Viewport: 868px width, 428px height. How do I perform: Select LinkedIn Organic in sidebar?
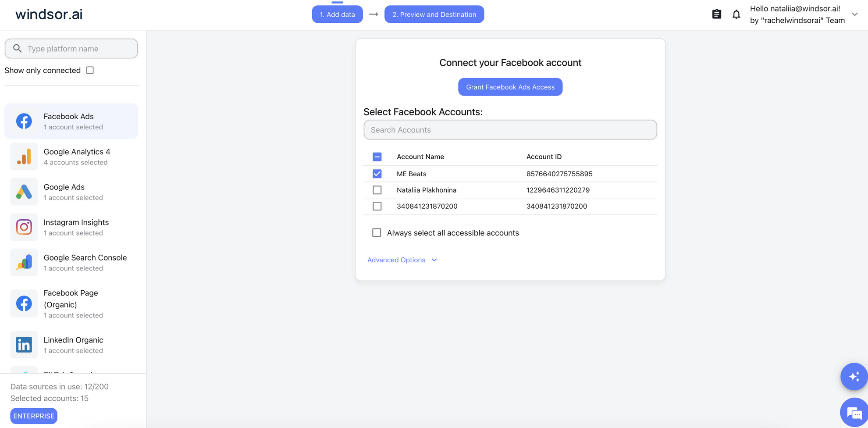pos(71,345)
